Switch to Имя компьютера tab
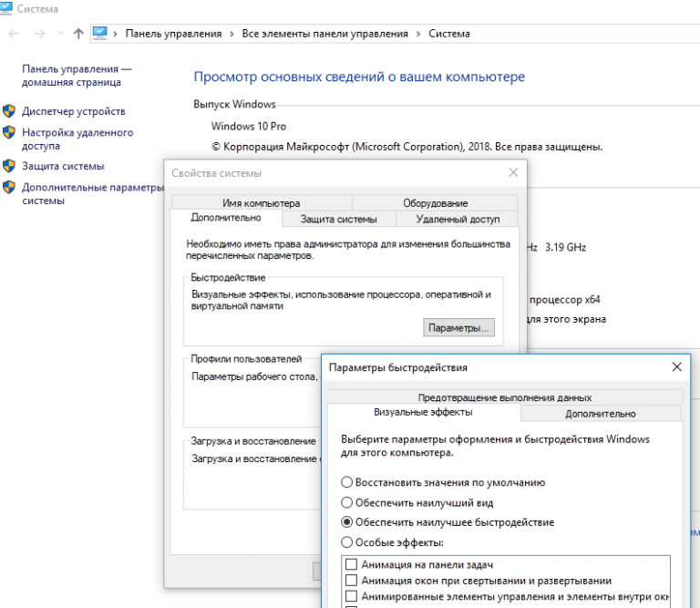 point(262,202)
